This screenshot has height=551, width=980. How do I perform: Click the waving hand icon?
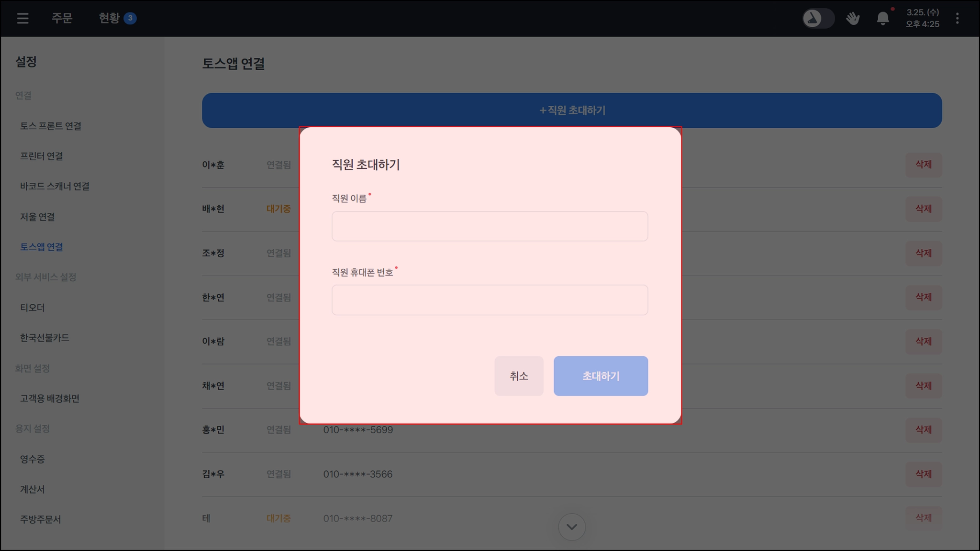point(853,18)
